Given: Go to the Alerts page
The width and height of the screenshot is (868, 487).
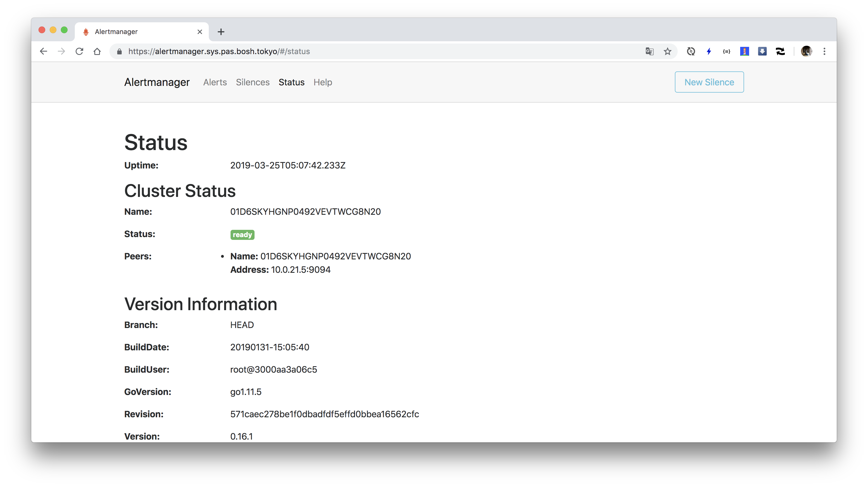Looking at the screenshot, I should pos(215,82).
